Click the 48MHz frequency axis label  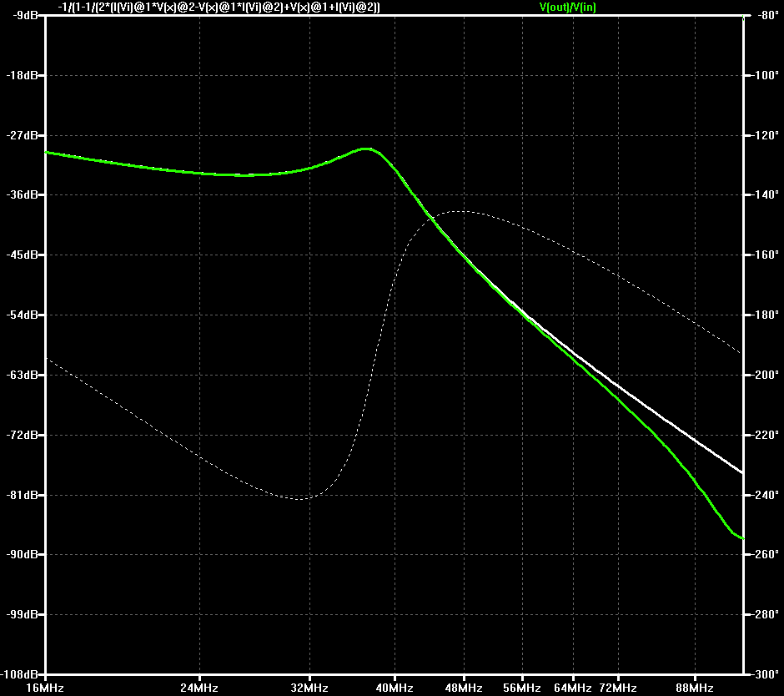(464, 688)
